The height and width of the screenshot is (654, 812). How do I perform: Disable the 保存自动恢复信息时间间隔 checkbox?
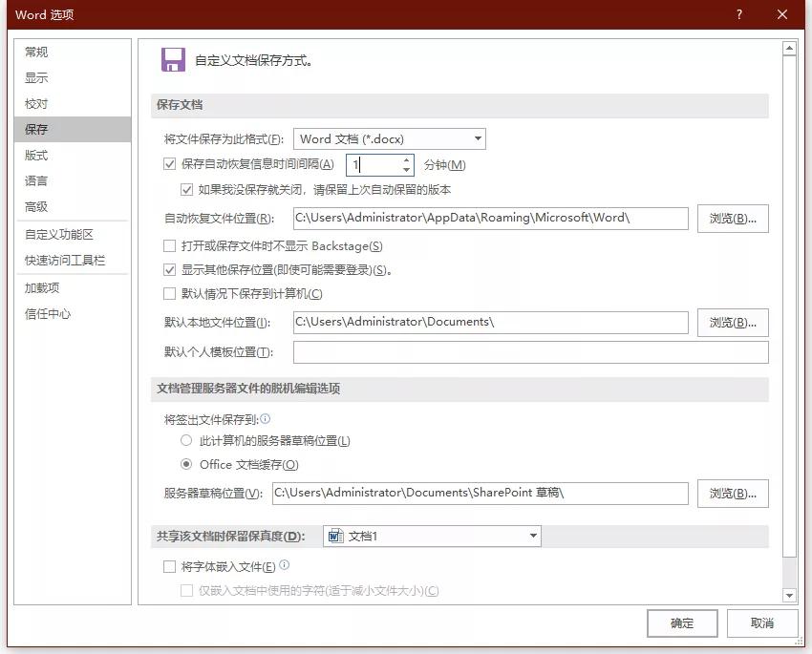point(169,164)
